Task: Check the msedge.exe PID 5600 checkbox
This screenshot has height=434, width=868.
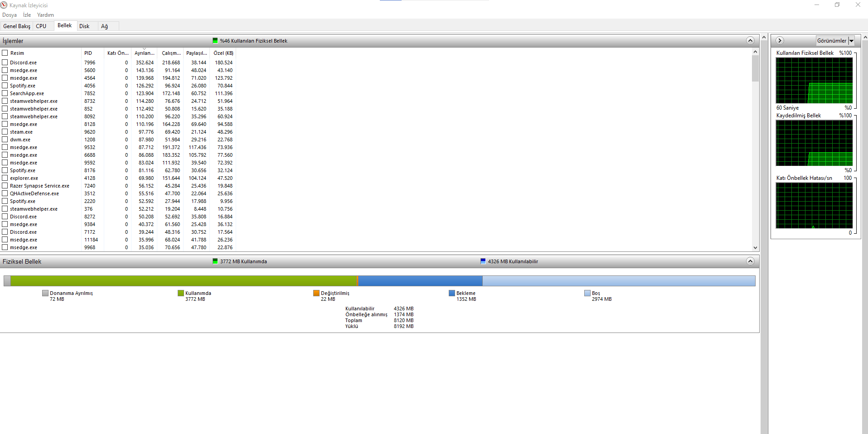Action: (5, 70)
